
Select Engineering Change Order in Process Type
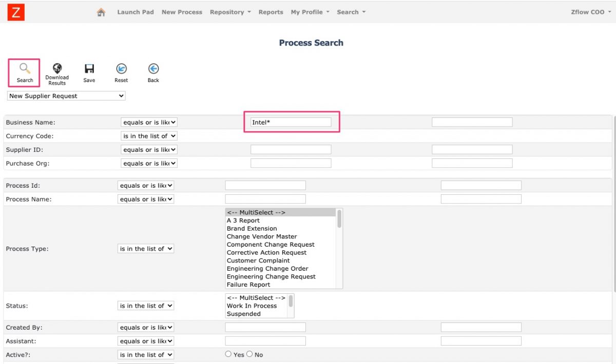[x=267, y=268]
